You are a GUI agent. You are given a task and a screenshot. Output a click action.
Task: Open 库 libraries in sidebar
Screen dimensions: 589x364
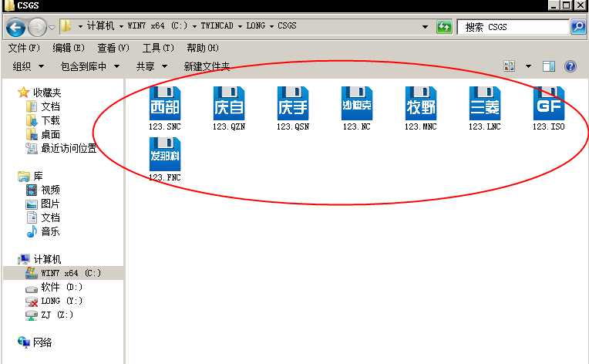click(30, 176)
